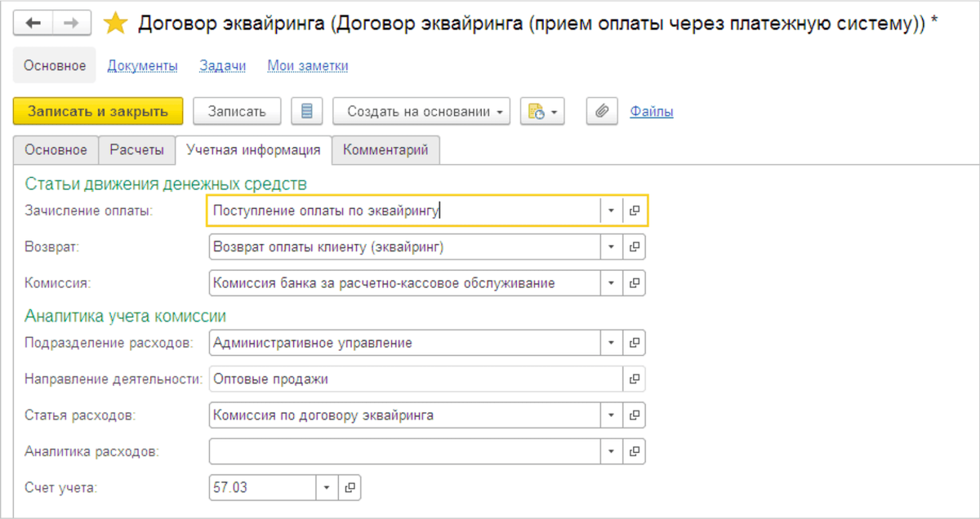
Task: Expand Зачисление оплаты dropdown arrow
Action: [612, 210]
